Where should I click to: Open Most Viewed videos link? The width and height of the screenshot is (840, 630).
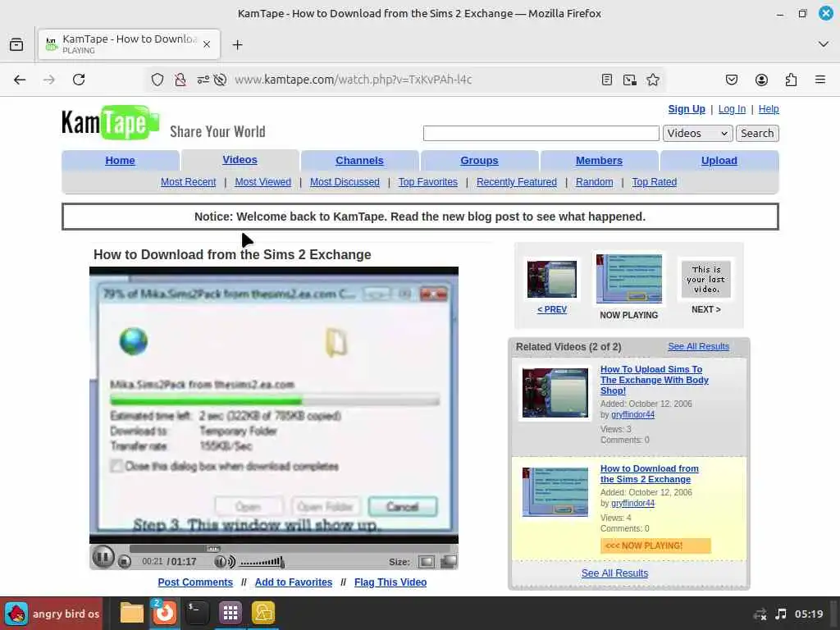[263, 182]
